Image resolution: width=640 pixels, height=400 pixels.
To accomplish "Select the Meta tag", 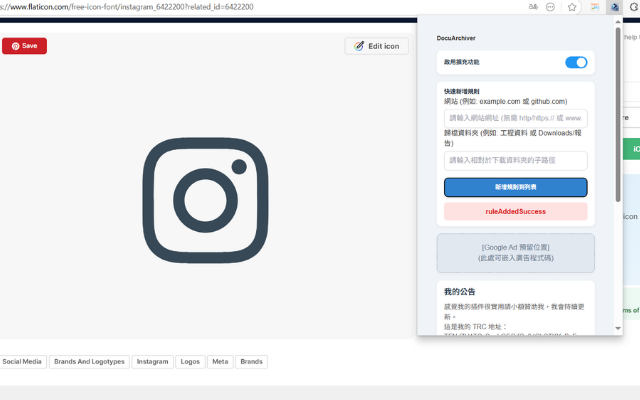I will click(220, 362).
